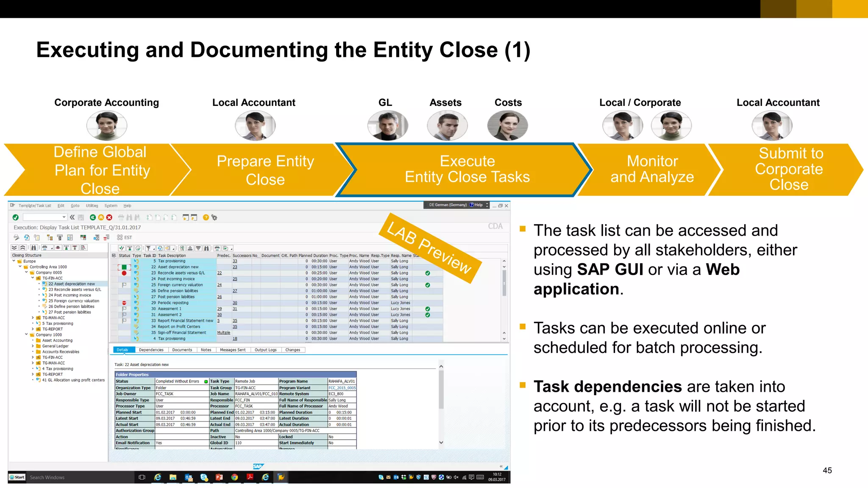Click Collapse All icon above Closing Structure
Image resolution: width=868 pixels, height=488 pixels.
23,248
